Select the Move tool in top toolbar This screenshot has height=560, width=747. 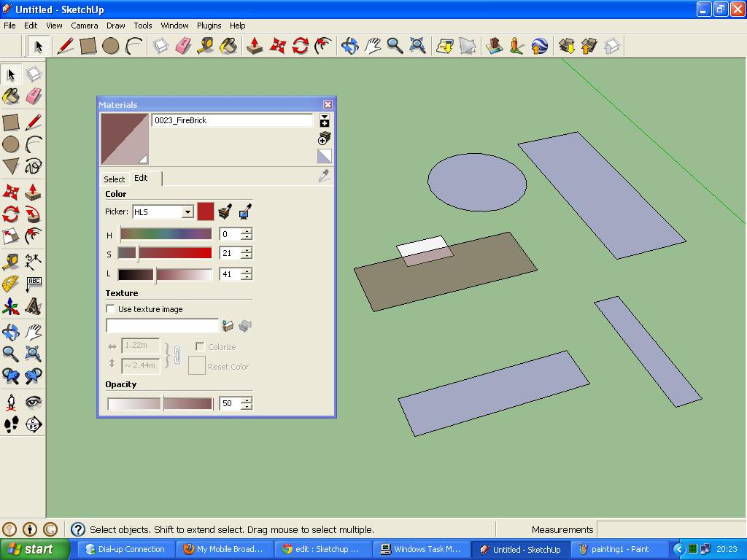click(x=278, y=46)
